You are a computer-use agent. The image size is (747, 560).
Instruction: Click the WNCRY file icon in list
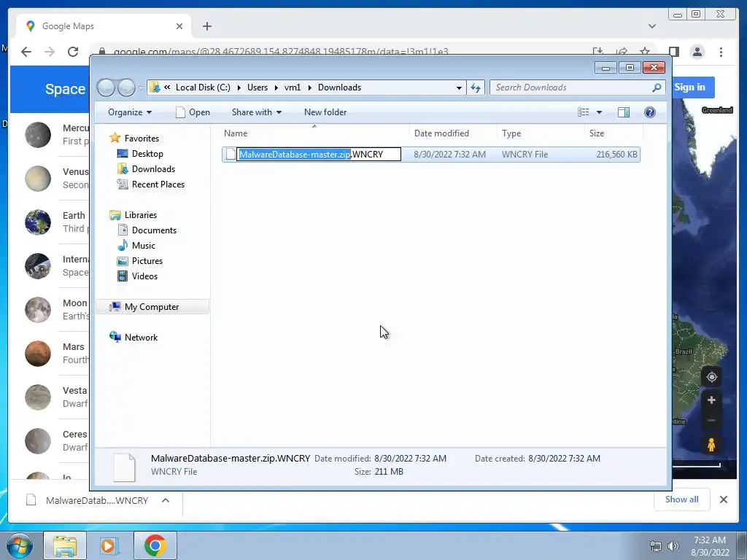231,155
